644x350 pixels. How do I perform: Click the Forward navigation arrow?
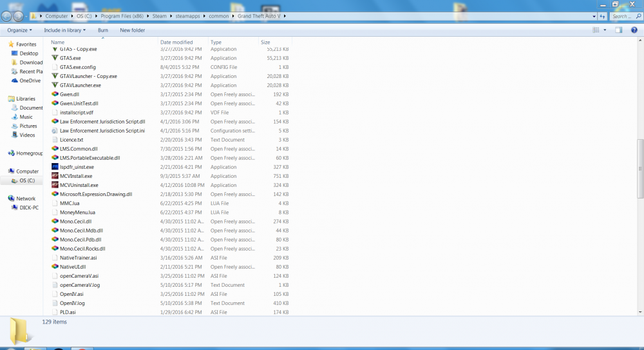pyautogui.click(x=19, y=17)
